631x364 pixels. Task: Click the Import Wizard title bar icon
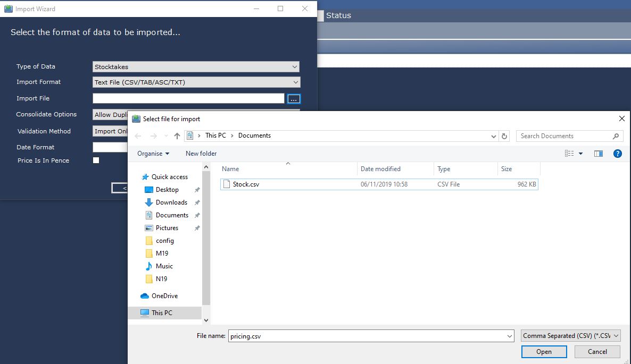8,9
